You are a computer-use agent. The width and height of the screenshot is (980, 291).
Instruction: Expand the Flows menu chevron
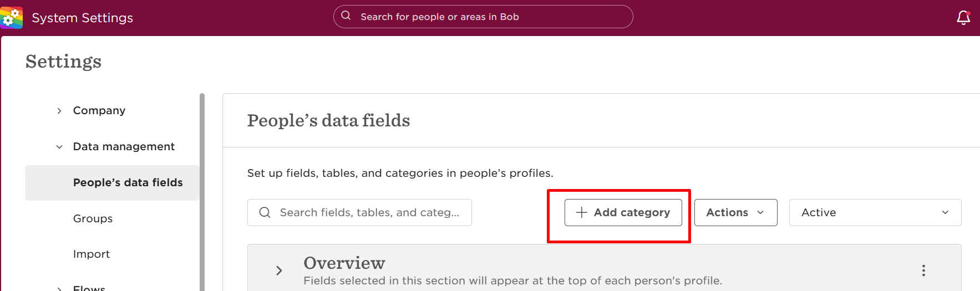[59, 288]
